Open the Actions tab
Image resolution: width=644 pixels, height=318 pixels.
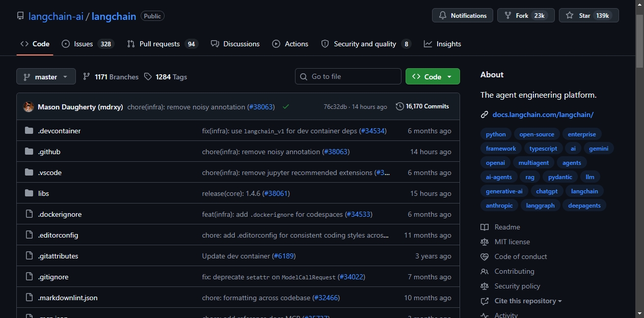(290, 44)
